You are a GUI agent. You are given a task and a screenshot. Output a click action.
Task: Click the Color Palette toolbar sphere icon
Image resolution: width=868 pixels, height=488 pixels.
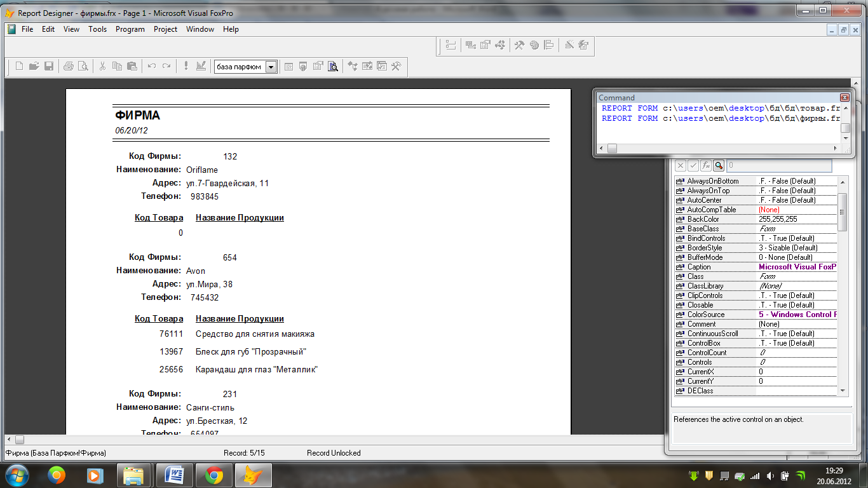click(x=534, y=45)
